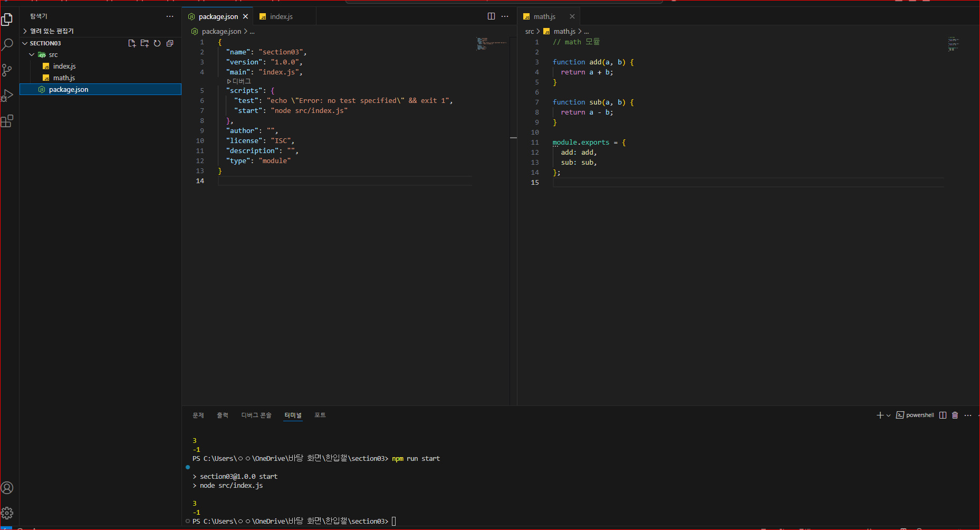Viewport: 980px width, 530px height.
Task: Click the debug codelens above scripts
Action: click(x=239, y=81)
